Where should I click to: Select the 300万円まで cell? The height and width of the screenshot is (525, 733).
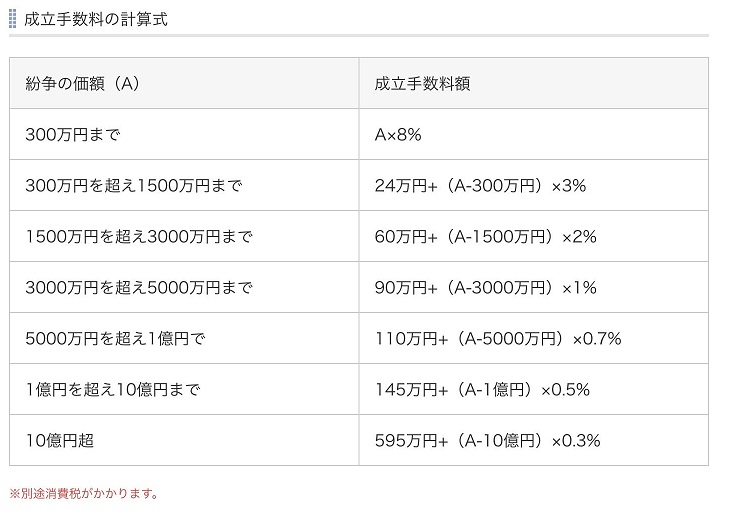[x=73, y=135]
